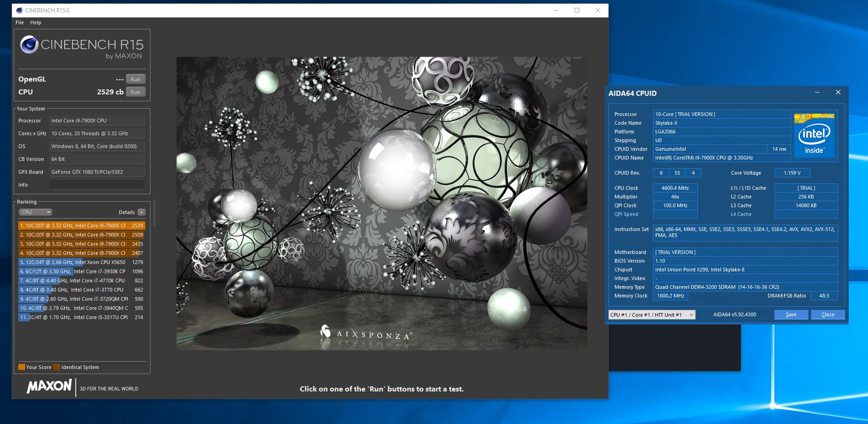Click the L4 Cache link label
868x424 pixels.
(x=741, y=214)
